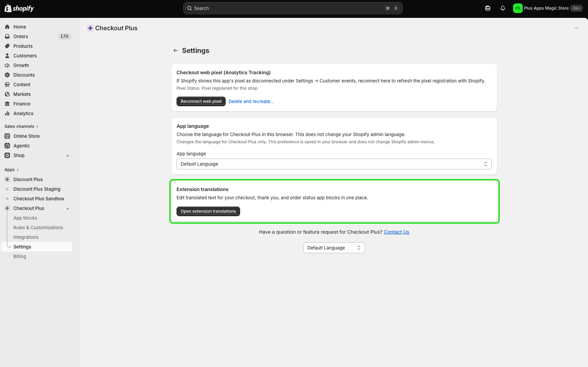The image size is (588, 367).
Task: Click the Plus Apps Magic Store name
Action: point(546,8)
